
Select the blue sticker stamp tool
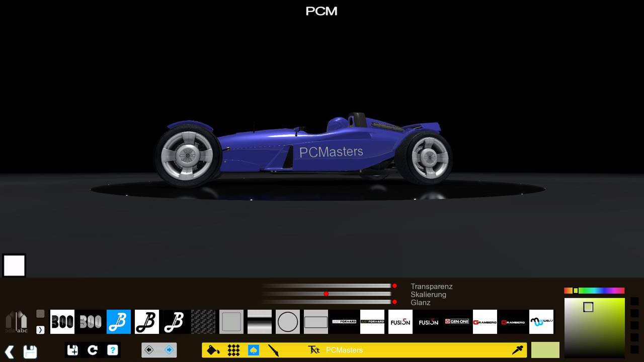pos(254,350)
